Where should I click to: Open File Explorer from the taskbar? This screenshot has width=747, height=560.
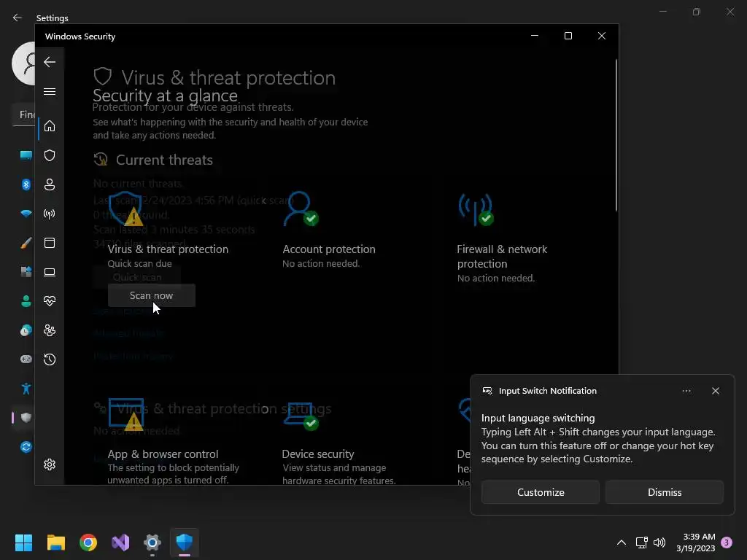click(55, 542)
